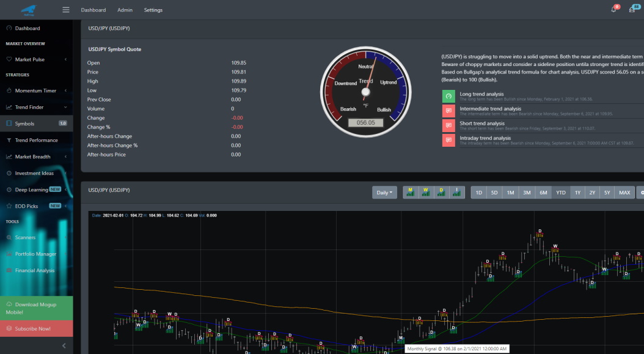The image size is (644, 354).
Task: Select the 1M chart range
Action: coord(511,193)
